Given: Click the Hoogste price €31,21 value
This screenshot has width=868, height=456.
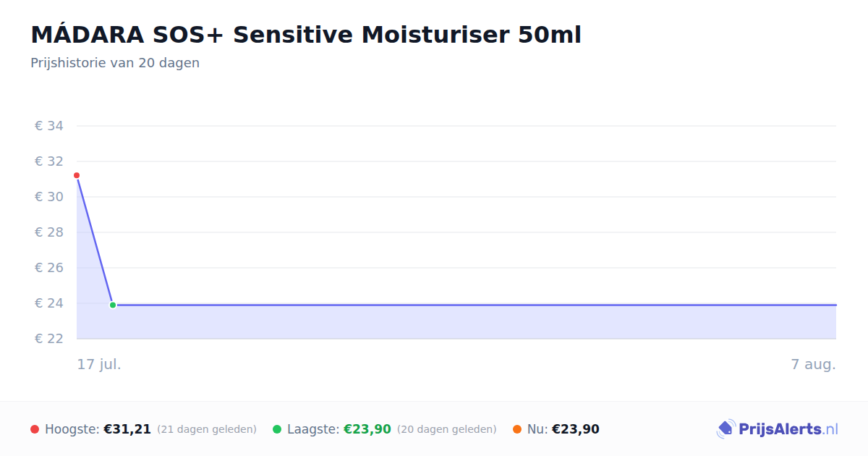Looking at the screenshot, I should pos(127,429).
